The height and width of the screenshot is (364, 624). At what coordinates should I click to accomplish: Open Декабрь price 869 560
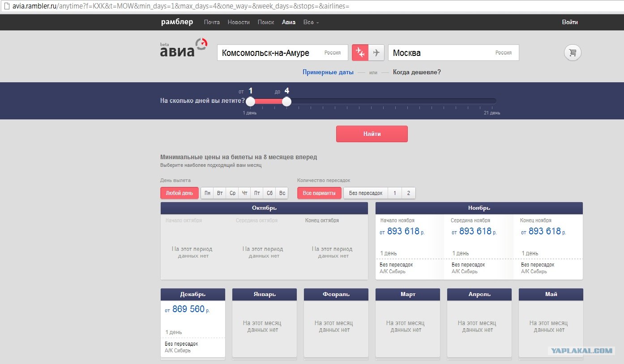tap(187, 309)
